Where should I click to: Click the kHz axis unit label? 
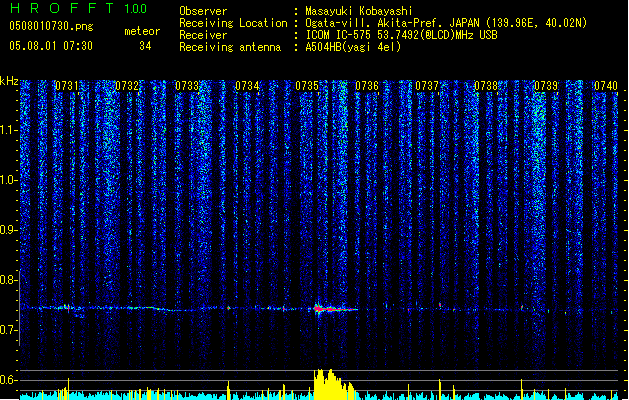coord(9,81)
